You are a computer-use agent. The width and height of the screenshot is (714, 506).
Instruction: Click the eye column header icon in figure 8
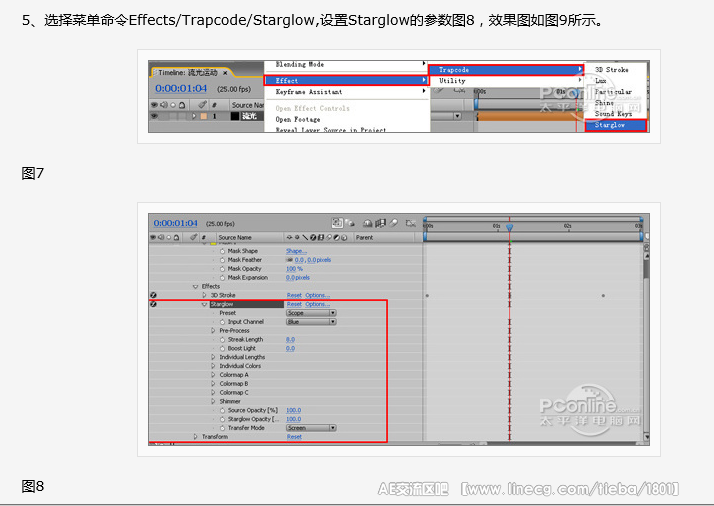153,237
